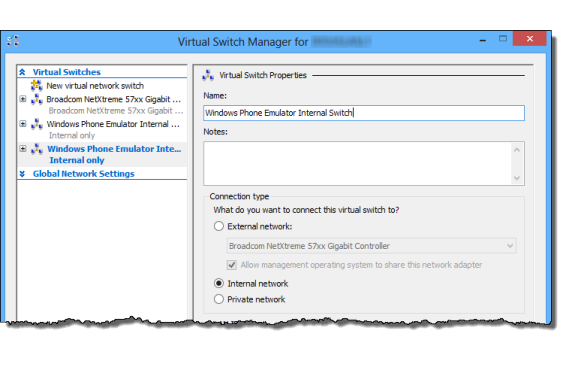Click the Virtual Switches section header

(x=66, y=72)
